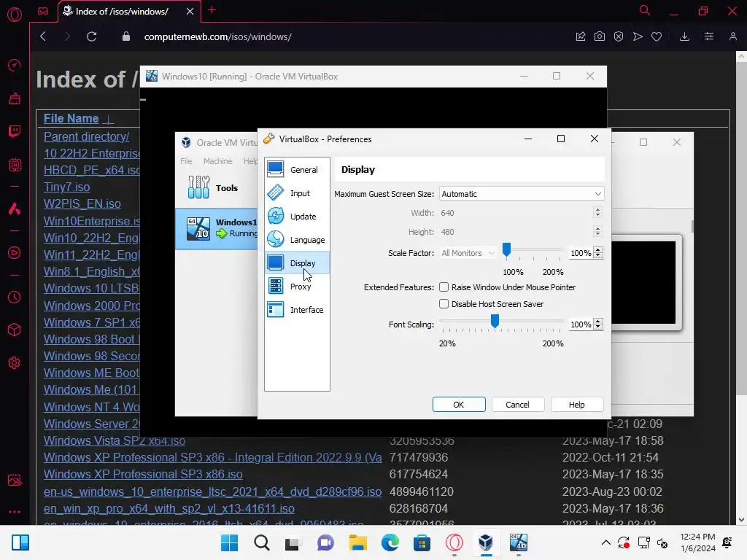747x560 pixels.
Task: Open Opera search tabs magnifier icon
Action: click(x=645, y=10)
